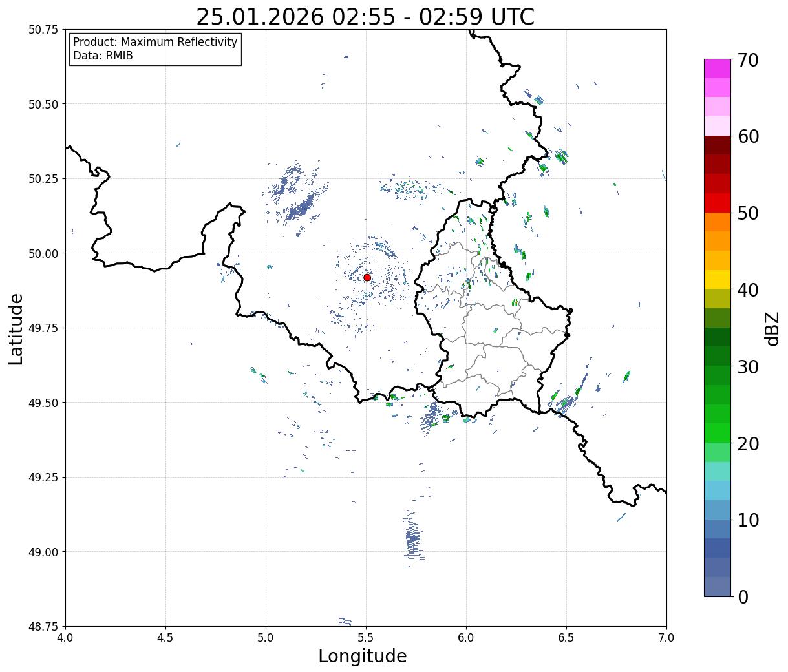The width and height of the screenshot is (788, 672).
Task: Click the colorbar tick label 60
Action: (748, 136)
